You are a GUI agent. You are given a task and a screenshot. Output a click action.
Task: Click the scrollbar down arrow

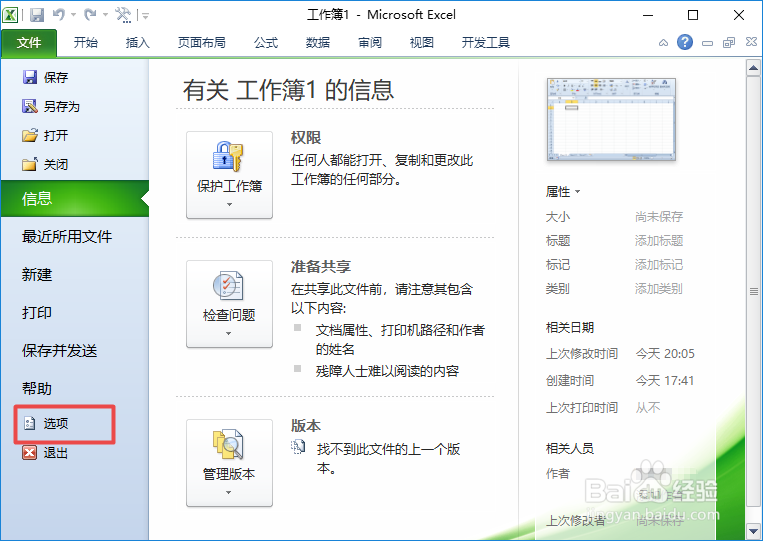point(753,531)
